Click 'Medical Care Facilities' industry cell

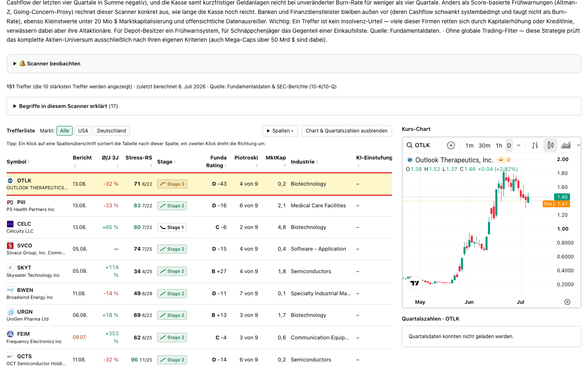[318, 206]
